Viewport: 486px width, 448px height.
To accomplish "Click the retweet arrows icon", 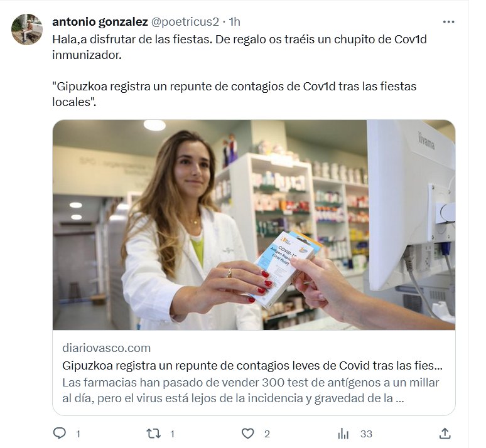I will coord(153,434).
